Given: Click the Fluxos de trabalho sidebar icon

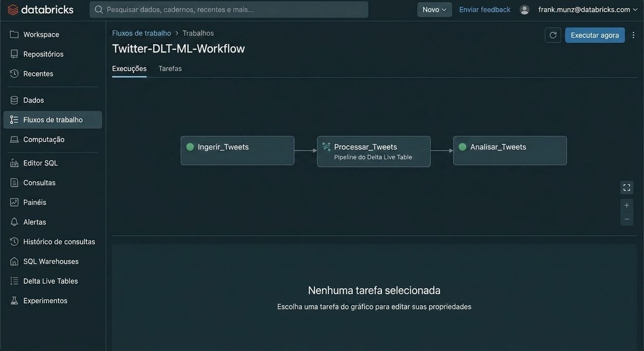Looking at the screenshot, I should [x=14, y=120].
